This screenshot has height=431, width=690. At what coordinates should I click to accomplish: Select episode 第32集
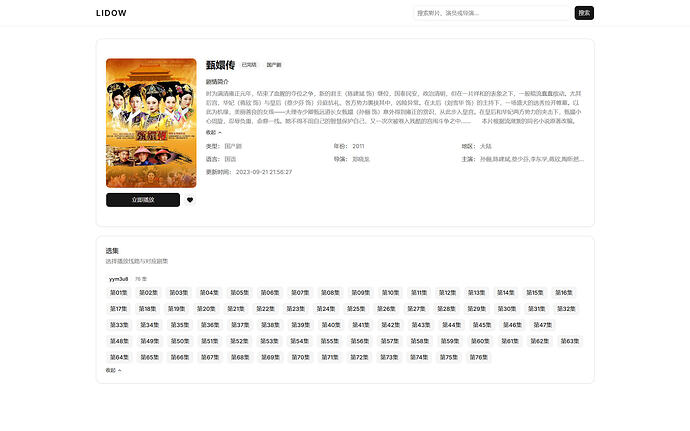tap(566, 309)
